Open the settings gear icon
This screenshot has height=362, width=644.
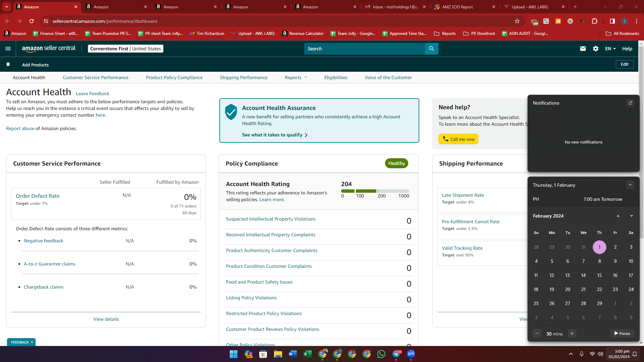point(596,49)
